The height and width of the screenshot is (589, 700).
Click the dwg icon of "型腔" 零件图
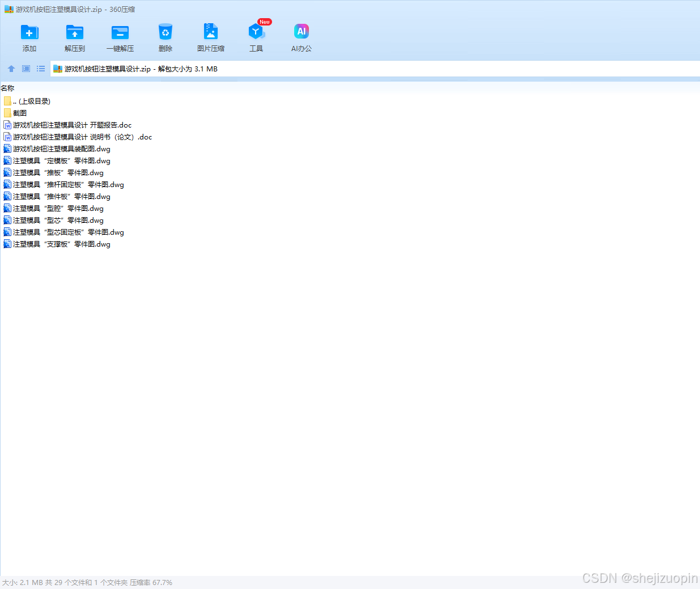pyautogui.click(x=7, y=208)
